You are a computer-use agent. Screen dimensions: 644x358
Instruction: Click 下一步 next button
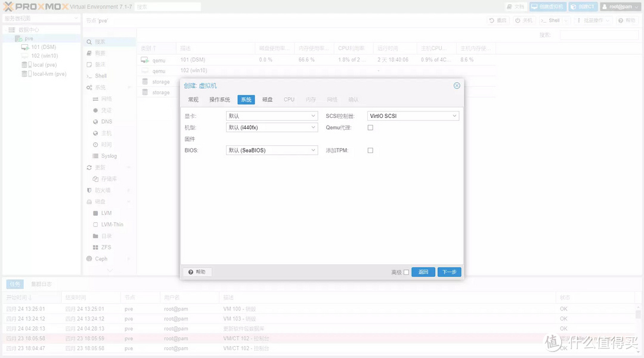point(450,272)
